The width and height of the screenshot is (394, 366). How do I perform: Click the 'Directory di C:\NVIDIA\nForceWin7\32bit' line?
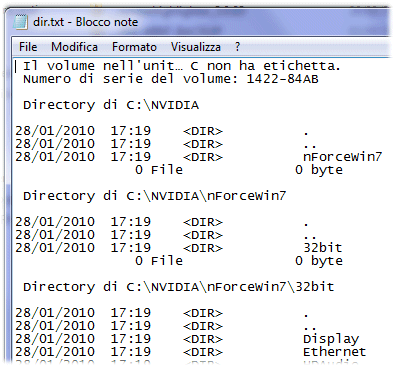pyautogui.click(x=178, y=287)
